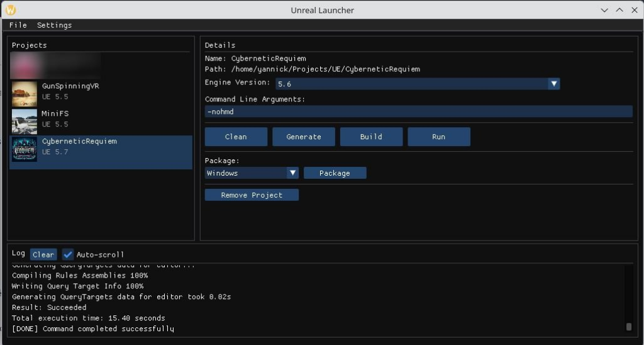Select the blurred first project entry
Screen dimensions: 644x345
point(55,65)
